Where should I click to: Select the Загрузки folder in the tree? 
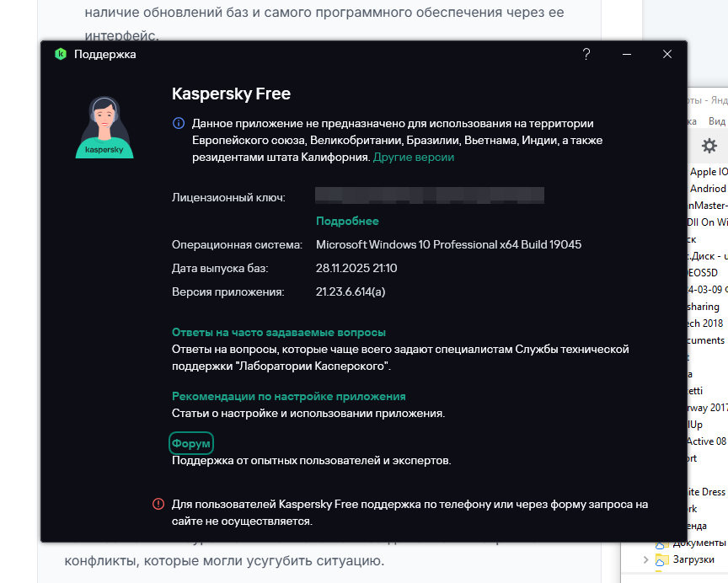693,559
